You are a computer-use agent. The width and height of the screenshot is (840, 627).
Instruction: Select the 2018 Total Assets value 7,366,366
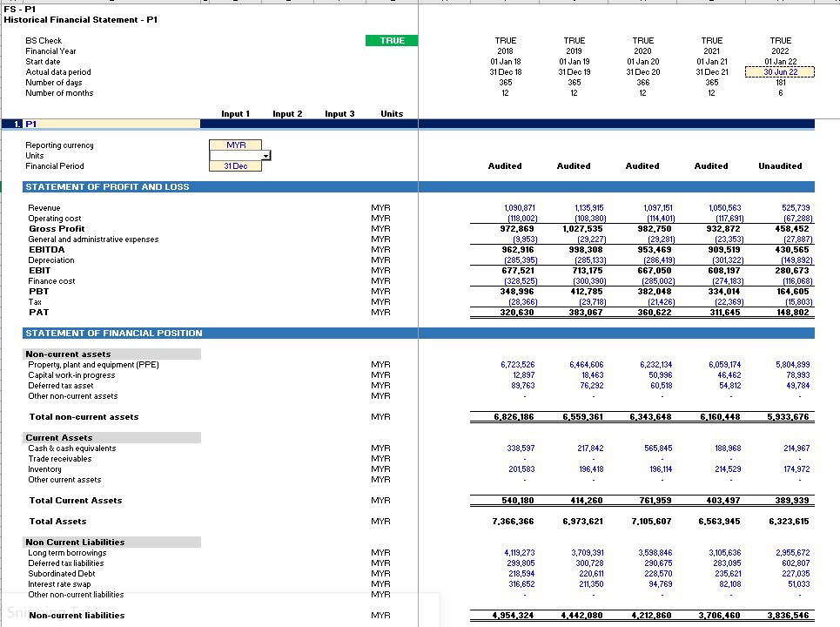click(513, 522)
